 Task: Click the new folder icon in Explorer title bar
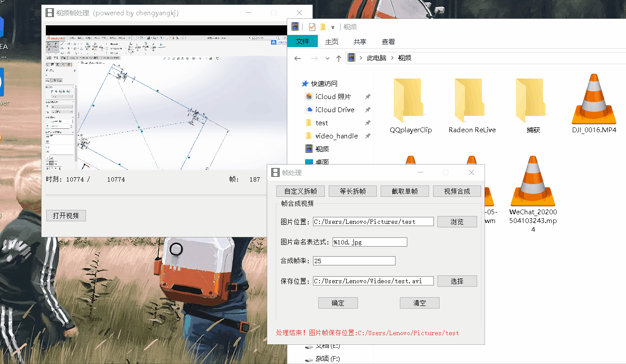323,27
